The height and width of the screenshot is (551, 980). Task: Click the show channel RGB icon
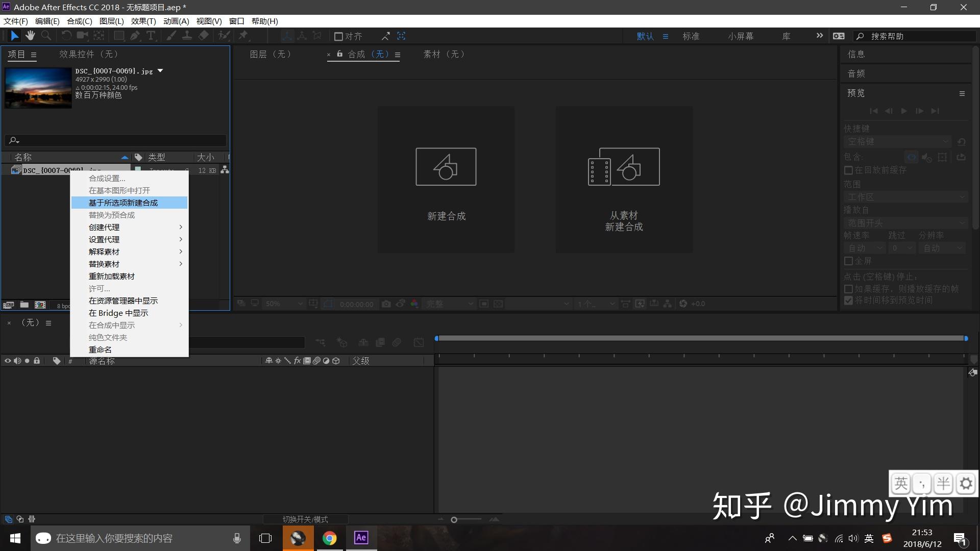(x=414, y=304)
